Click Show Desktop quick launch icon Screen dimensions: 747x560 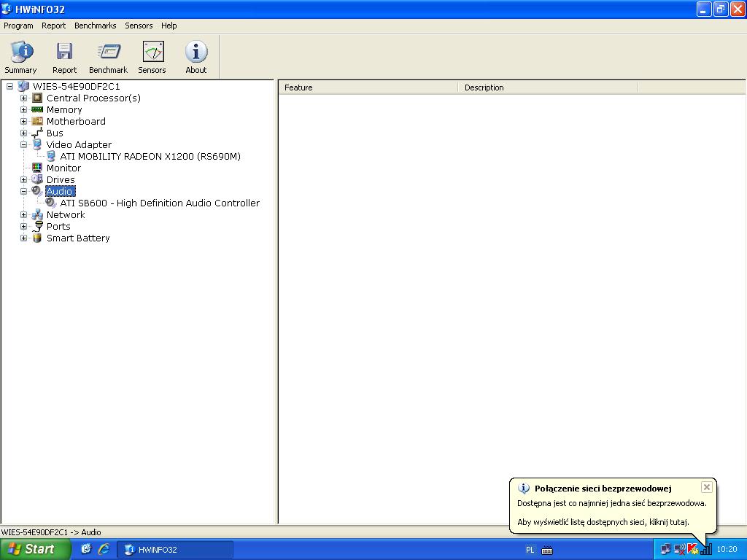click(86, 549)
